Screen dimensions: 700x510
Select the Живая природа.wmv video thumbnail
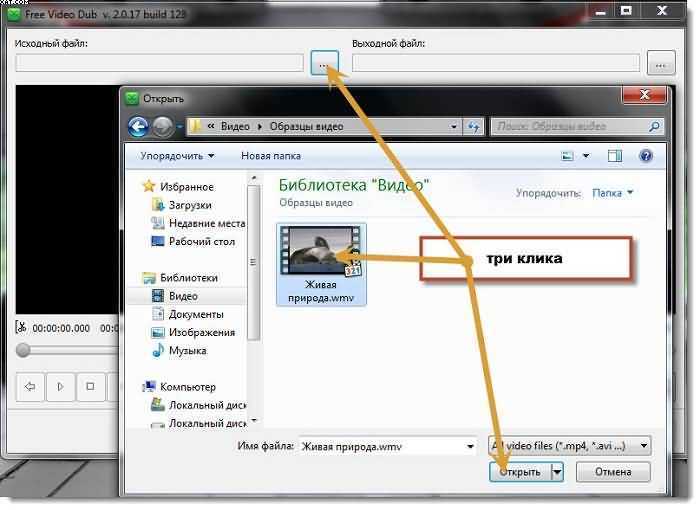point(321,264)
